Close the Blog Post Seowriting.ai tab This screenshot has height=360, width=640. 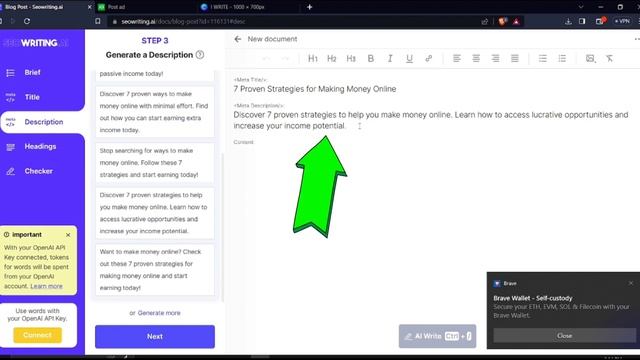pos(89,7)
